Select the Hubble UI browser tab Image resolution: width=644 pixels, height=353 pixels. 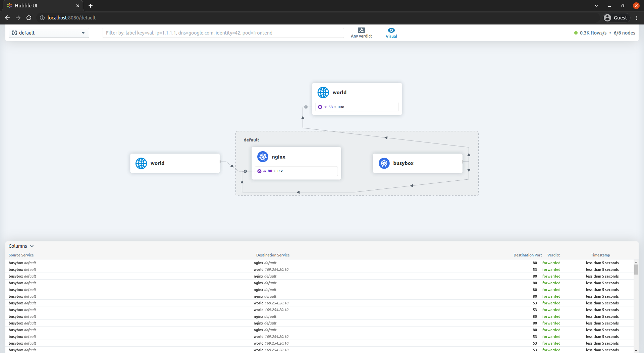point(37,6)
